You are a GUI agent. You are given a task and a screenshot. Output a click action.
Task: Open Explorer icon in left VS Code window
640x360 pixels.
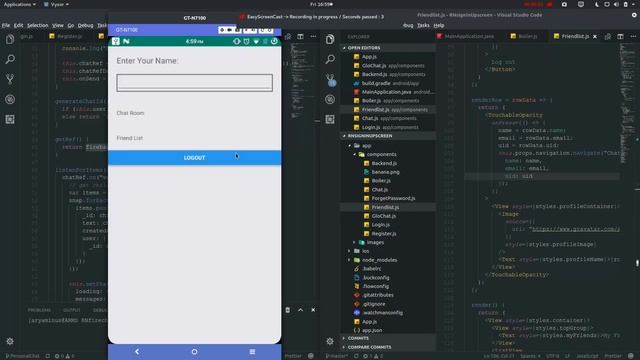tap(10, 39)
